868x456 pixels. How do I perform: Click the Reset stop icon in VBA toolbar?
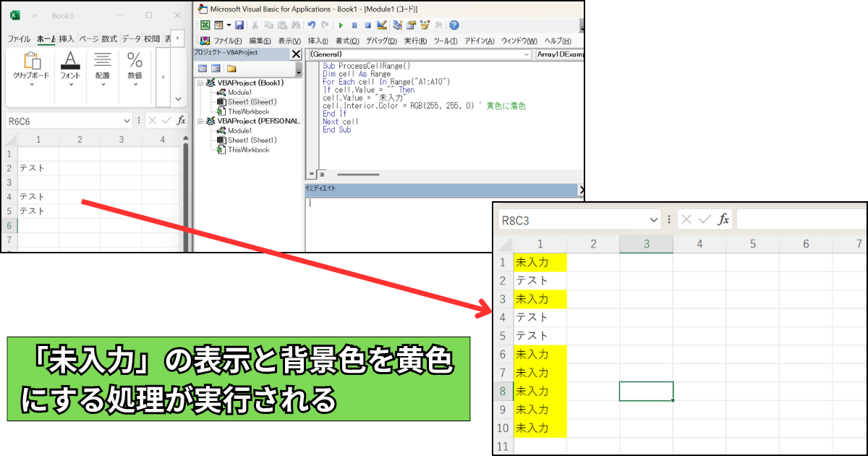368,25
